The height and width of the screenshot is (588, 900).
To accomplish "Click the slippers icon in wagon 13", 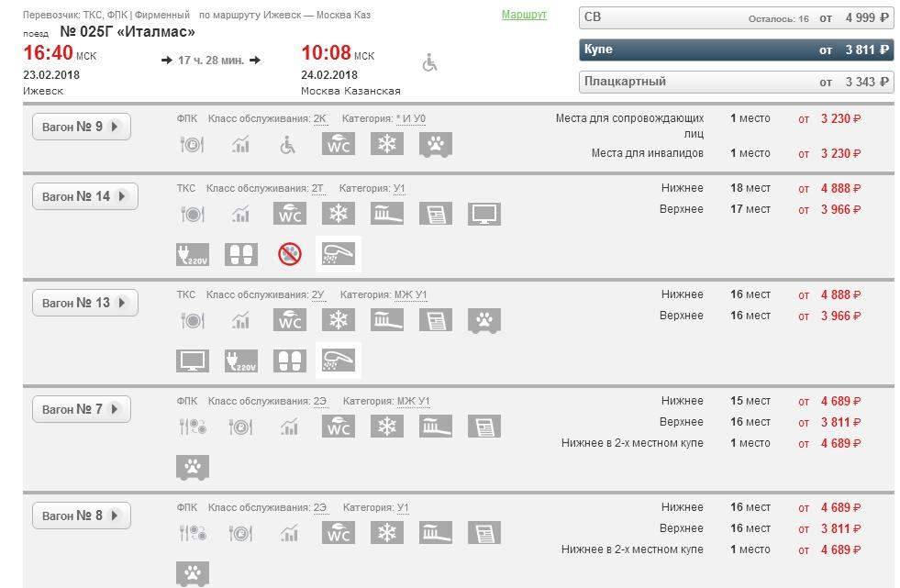I will click(290, 361).
